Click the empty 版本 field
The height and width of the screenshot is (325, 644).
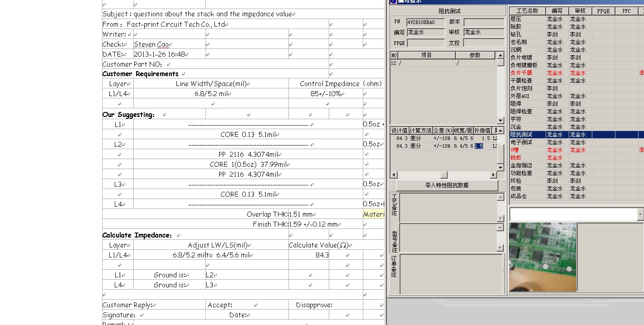click(x=483, y=22)
